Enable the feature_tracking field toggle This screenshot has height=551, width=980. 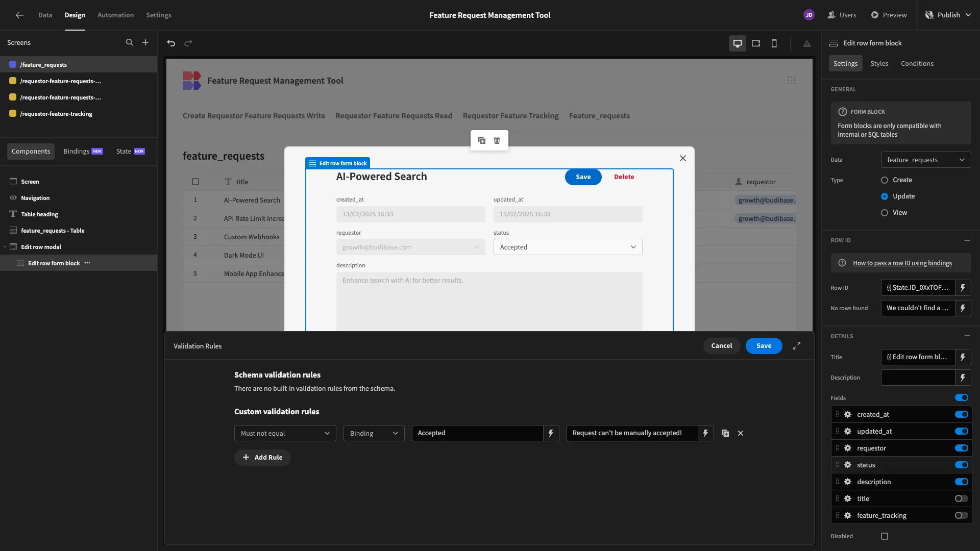[961, 515]
